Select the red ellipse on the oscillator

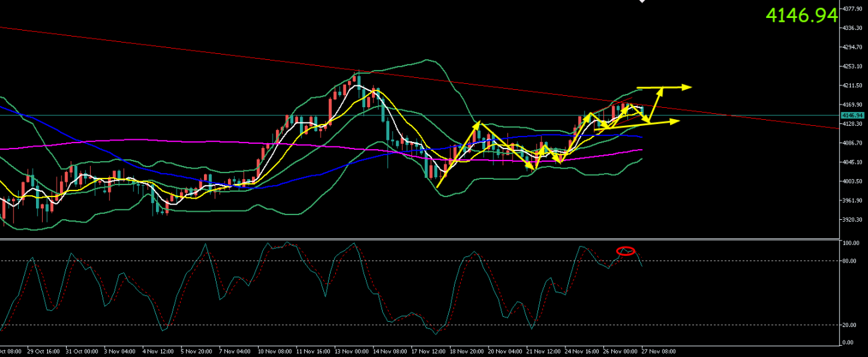pyautogui.click(x=625, y=251)
